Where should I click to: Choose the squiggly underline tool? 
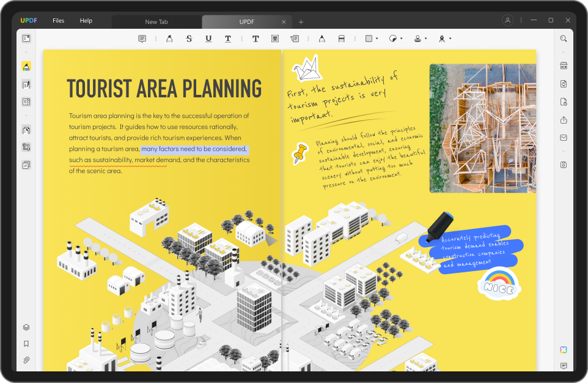(x=228, y=39)
